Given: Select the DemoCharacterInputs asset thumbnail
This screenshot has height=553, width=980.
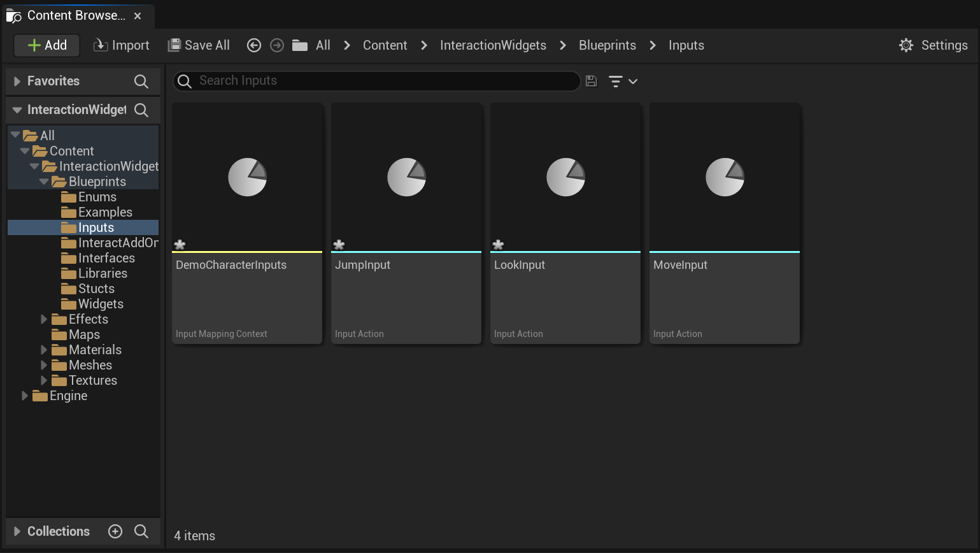Looking at the screenshot, I should pyautogui.click(x=247, y=178).
